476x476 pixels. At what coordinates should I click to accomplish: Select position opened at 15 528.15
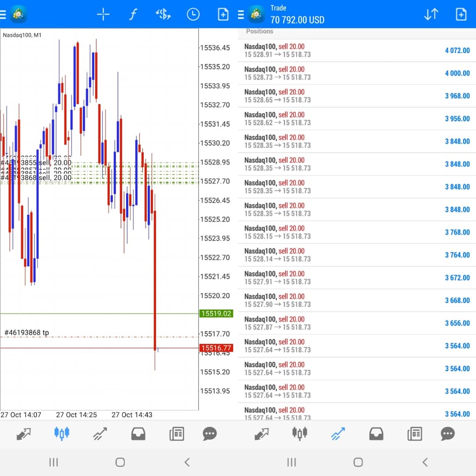(357, 232)
